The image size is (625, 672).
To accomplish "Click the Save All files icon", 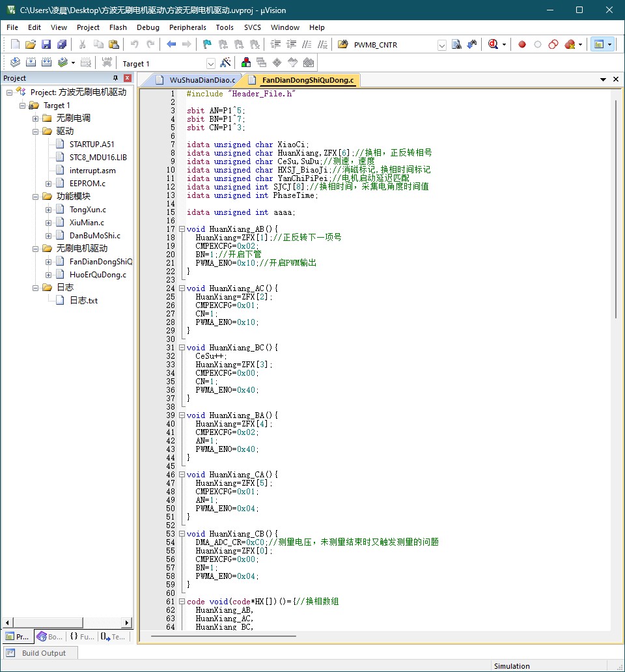I will coord(62,45).
